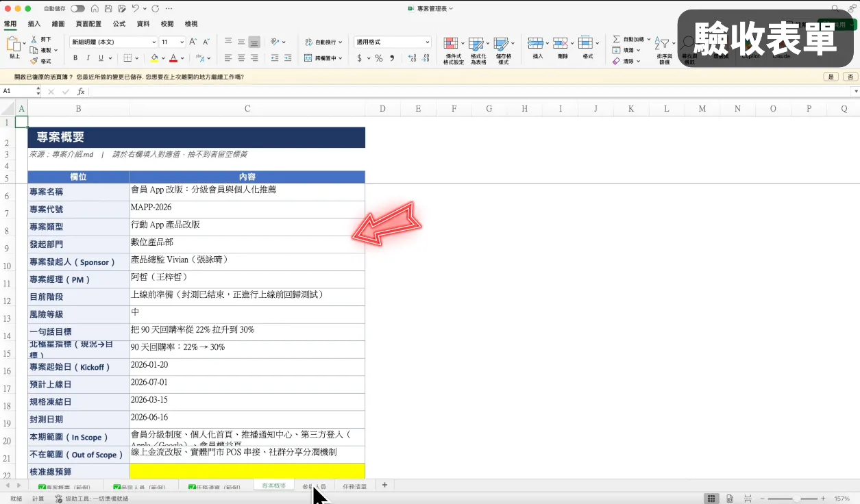The image size is (860, 504).
Task: Apply the red font color
Action: coord(173,58)
